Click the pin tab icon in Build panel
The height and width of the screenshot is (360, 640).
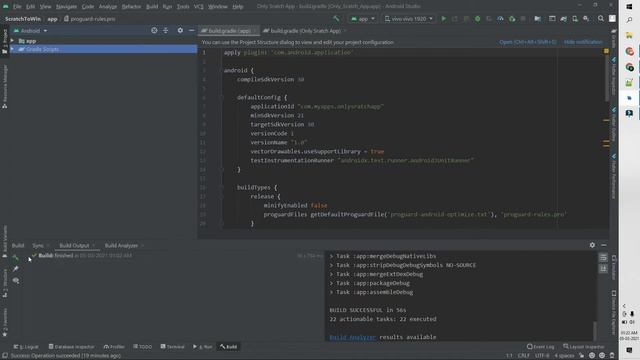pyautogui.click(x=16, y=269)
